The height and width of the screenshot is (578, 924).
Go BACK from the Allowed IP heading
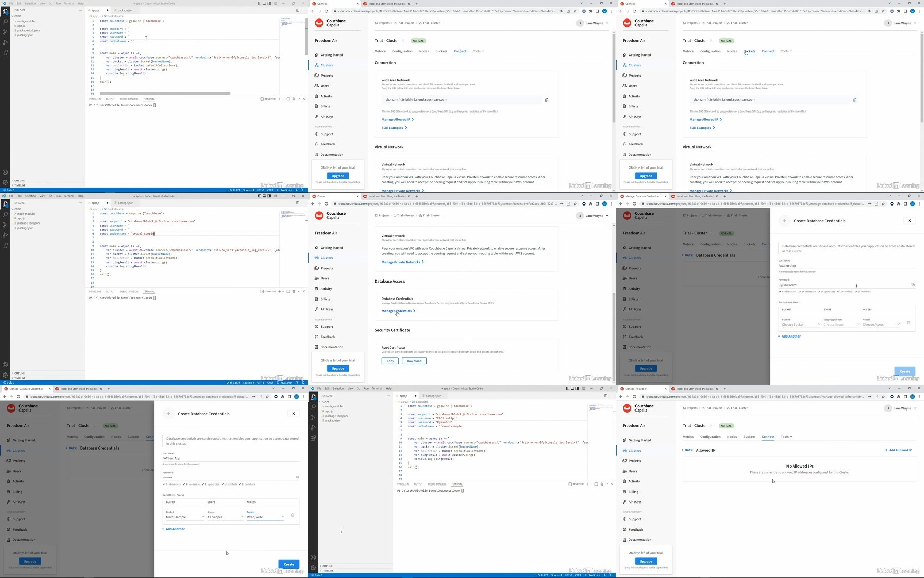tap(688, 450)
